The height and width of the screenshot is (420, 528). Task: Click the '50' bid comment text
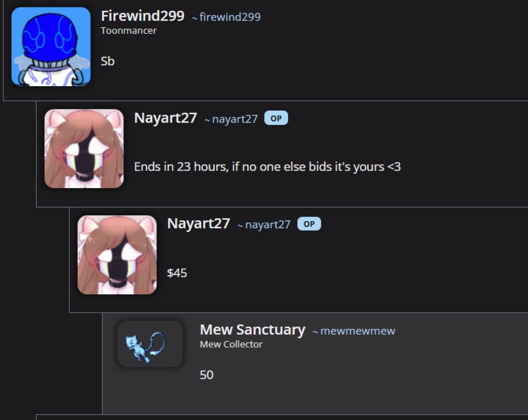[207, 375]
